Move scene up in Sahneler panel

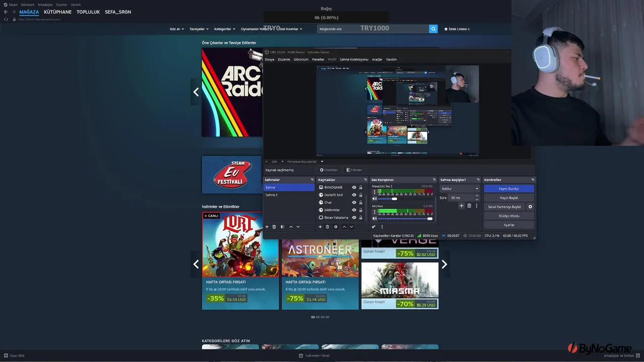(x=291, y=227)
